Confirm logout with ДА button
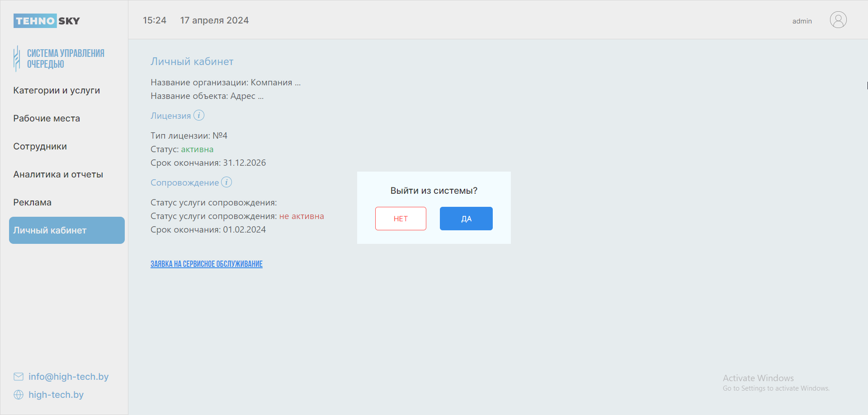The image size is (868, 415). tap(466, 219)
